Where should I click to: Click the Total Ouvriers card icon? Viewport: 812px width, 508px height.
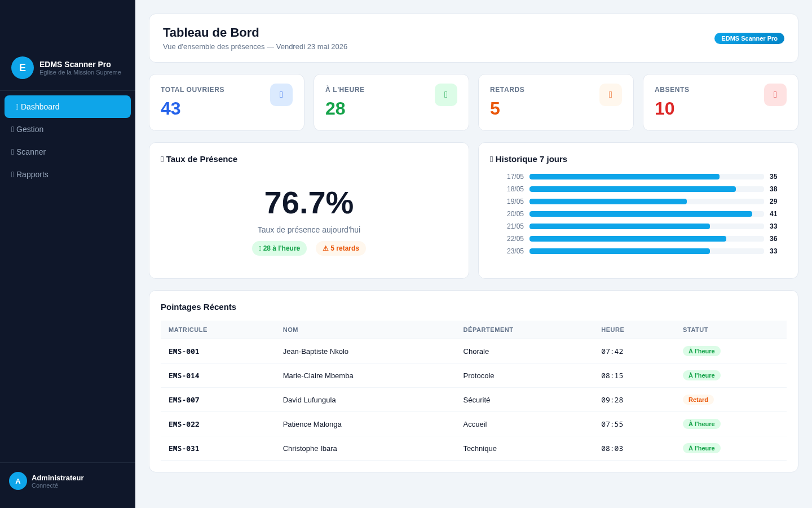coord(281,95)
